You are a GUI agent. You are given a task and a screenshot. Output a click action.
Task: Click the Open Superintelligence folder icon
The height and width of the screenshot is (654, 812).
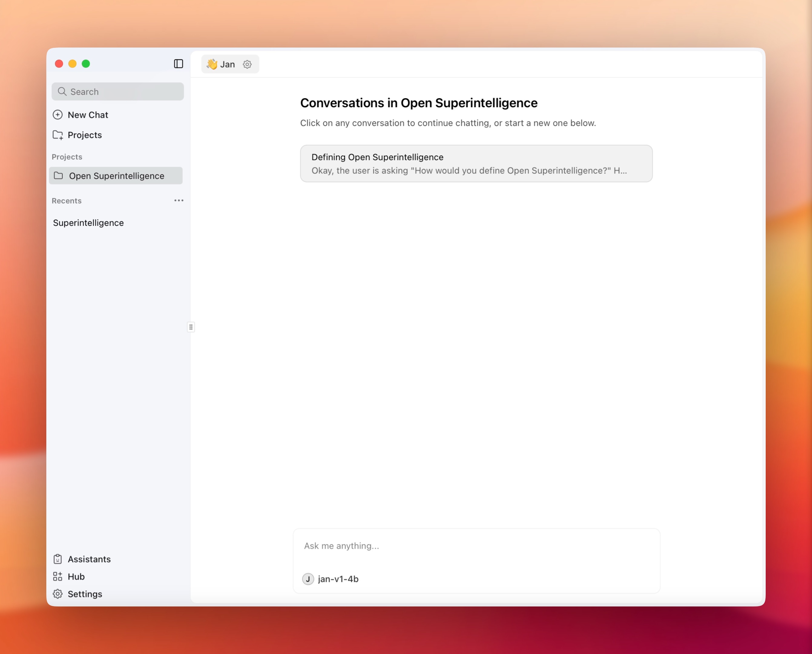58,176
